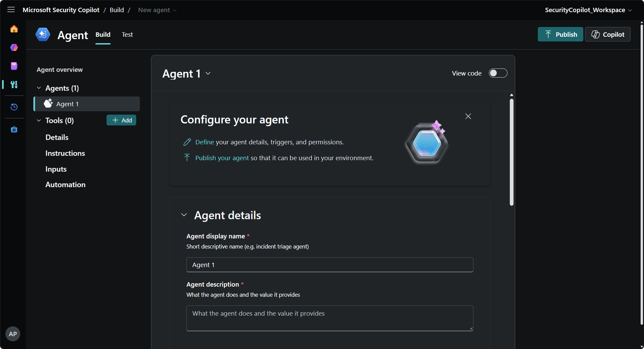Click the Agent display name input field
The image size is (644, 349).
pyautogui.click(x=330, y=265)
